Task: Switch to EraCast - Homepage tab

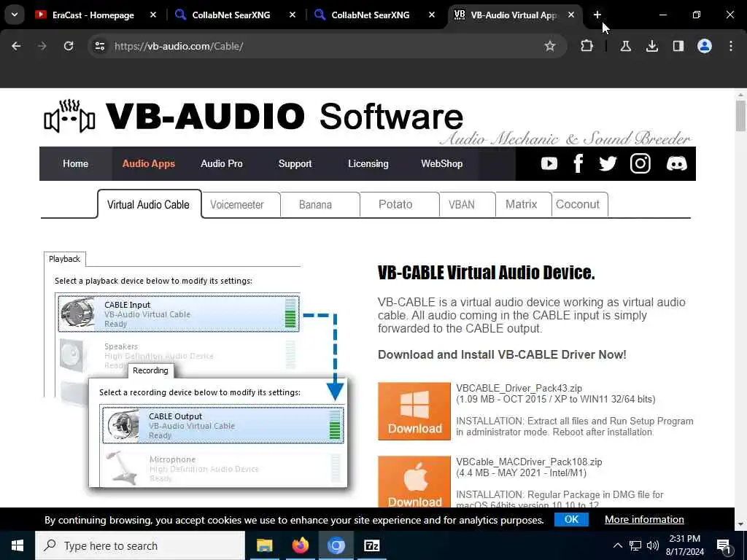Action: [x=93, y=15]
